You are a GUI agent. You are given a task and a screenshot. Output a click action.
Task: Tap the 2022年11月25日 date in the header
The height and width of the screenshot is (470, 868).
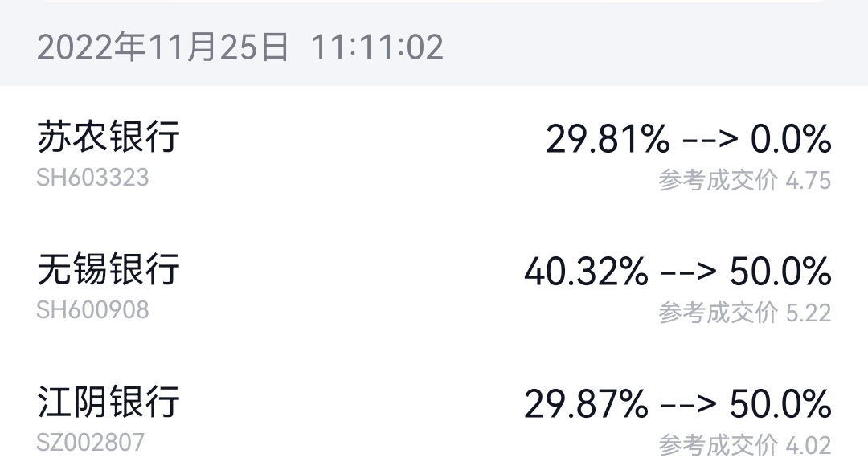pyautogui.click(x=163, y=47)
